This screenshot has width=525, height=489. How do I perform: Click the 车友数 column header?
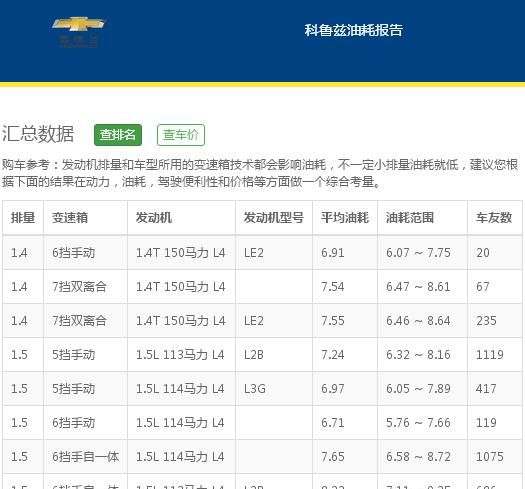click(x=494, y=218)
